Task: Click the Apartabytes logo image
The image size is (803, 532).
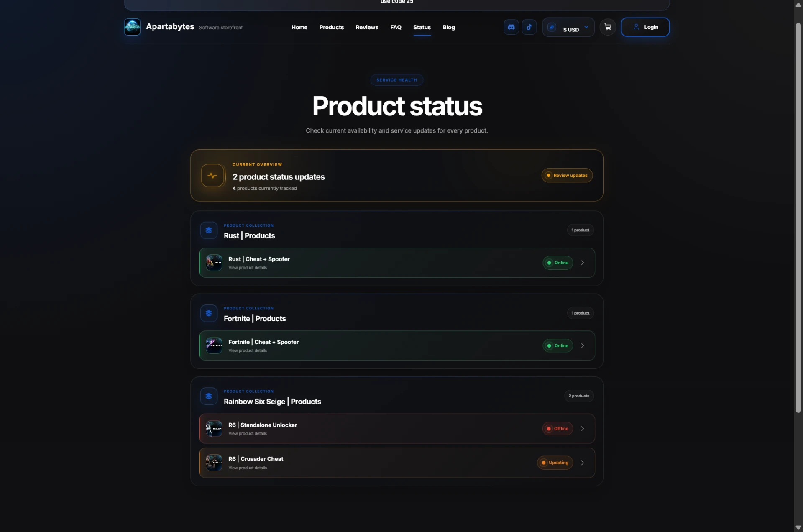Action: click(x=132, y=27)
